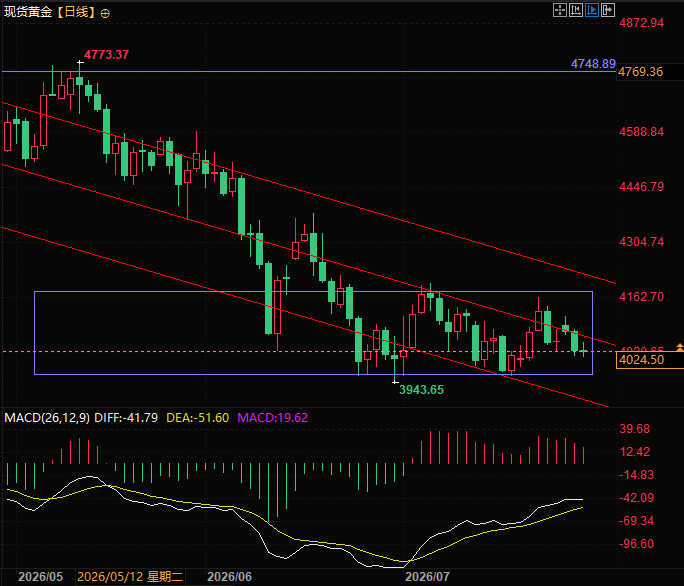The height and width of the screenshot is (586, 684).
Task: Click the orange axis value 4769.36
Action: [x=640, y=72]
